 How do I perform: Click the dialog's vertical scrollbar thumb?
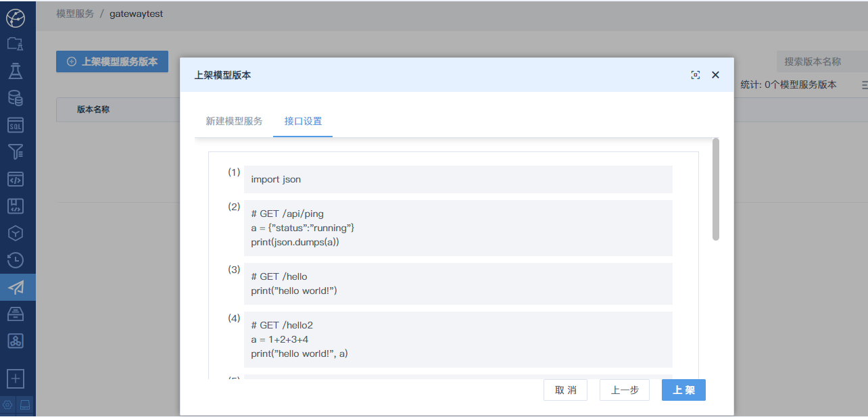click(x=716, y=189)
